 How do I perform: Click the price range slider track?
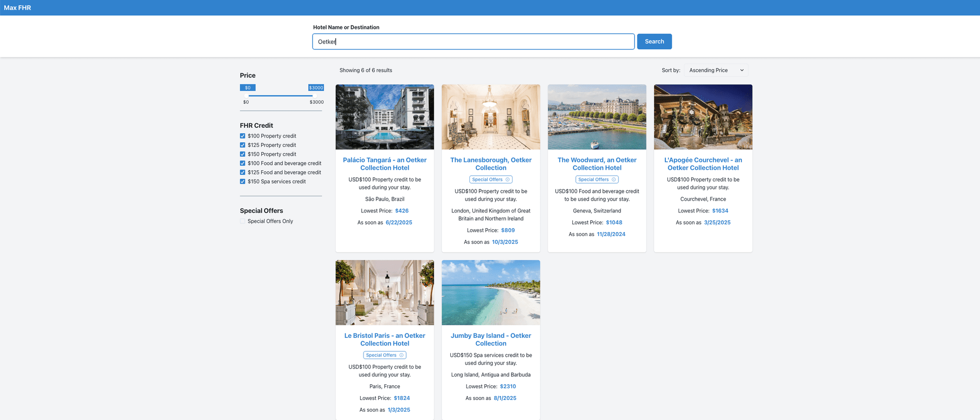(x=281, y=96)
